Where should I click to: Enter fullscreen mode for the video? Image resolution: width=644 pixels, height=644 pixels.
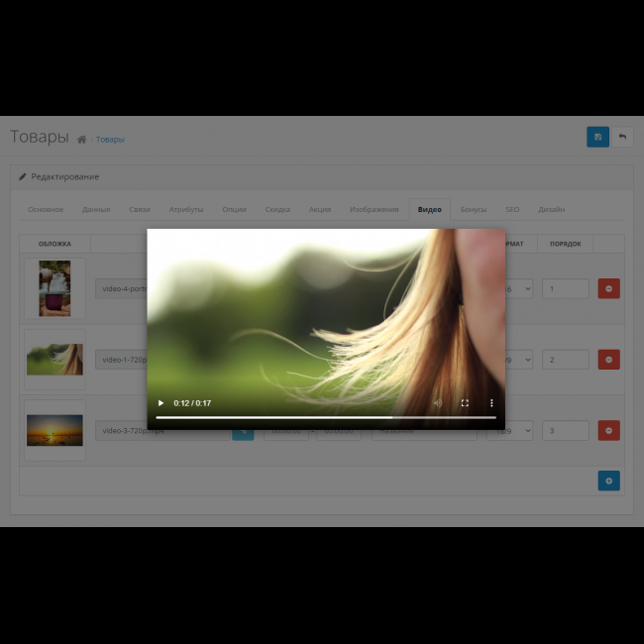click(465, 403)
